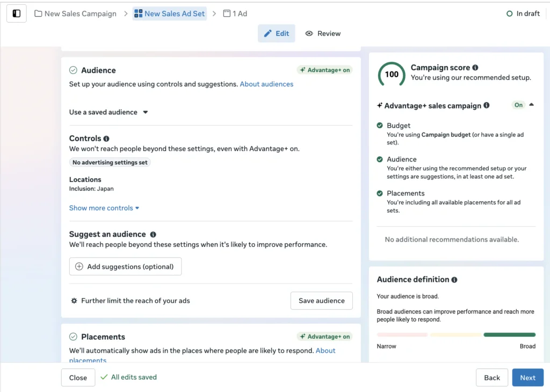
Task: Open the 1 Ad breadcrumb item
Action: pos(235,13)
